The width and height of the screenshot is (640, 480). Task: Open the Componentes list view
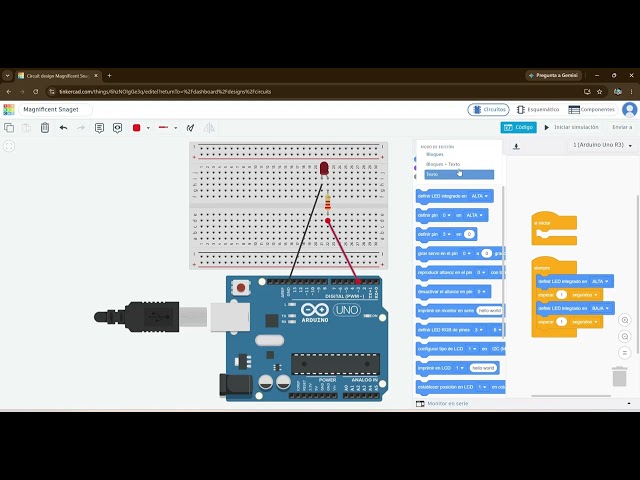click(x=591, y=109)
